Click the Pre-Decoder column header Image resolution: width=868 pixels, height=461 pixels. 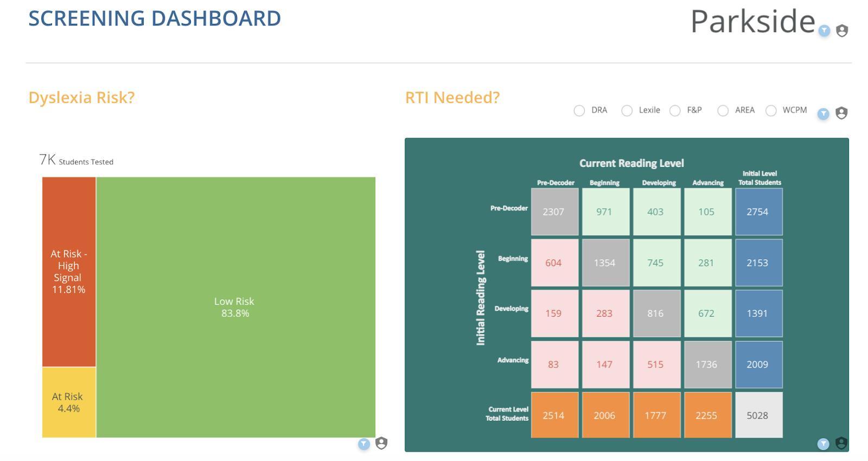tap(556, 183)
